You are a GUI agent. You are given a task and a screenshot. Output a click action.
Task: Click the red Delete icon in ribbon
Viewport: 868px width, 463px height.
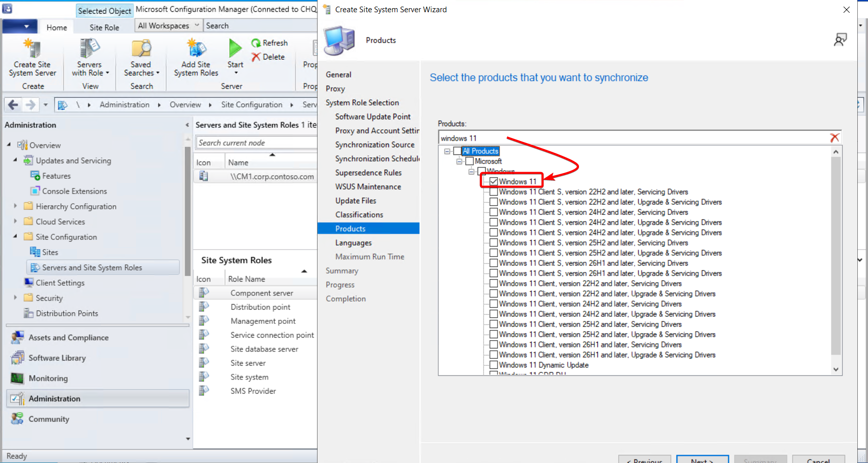256,57
